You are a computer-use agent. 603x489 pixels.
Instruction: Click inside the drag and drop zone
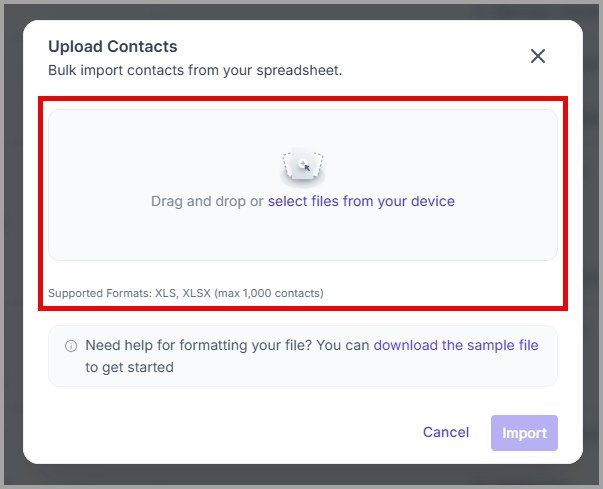pyautogui.click(x=303, y=185)
